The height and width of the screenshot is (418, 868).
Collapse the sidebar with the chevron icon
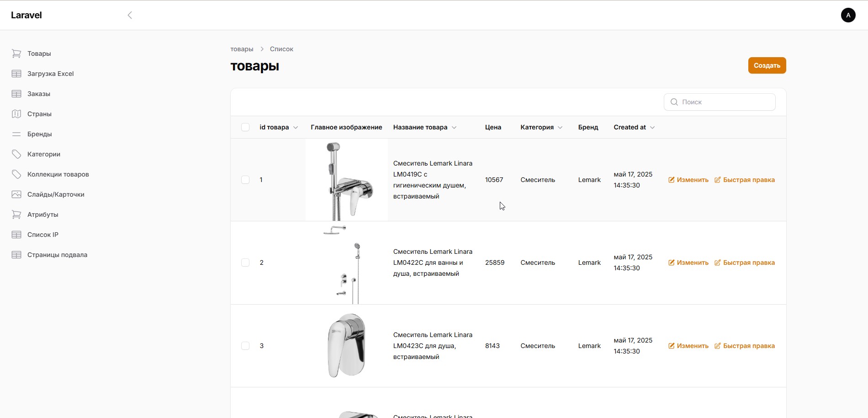tap(130, 15)
